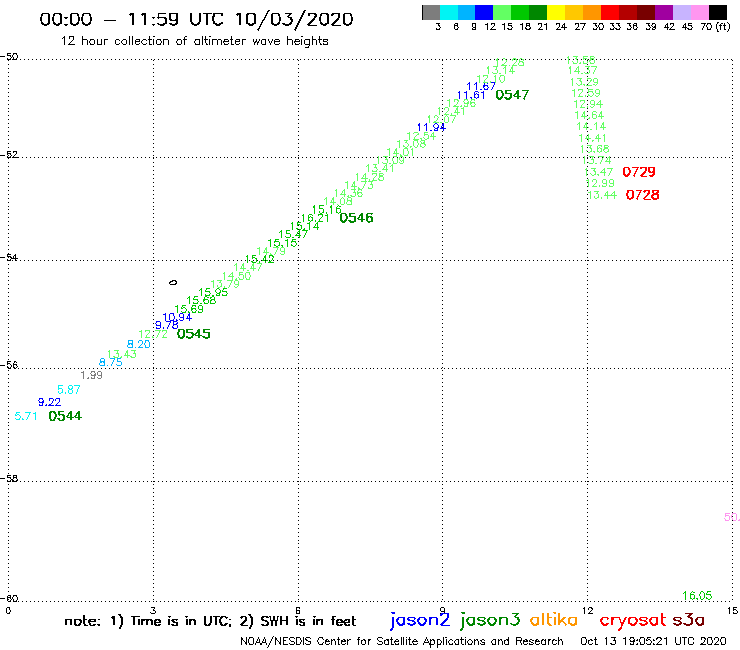Select the yellow legend color swatch
The image size is (740, 650).
(556, 12)
